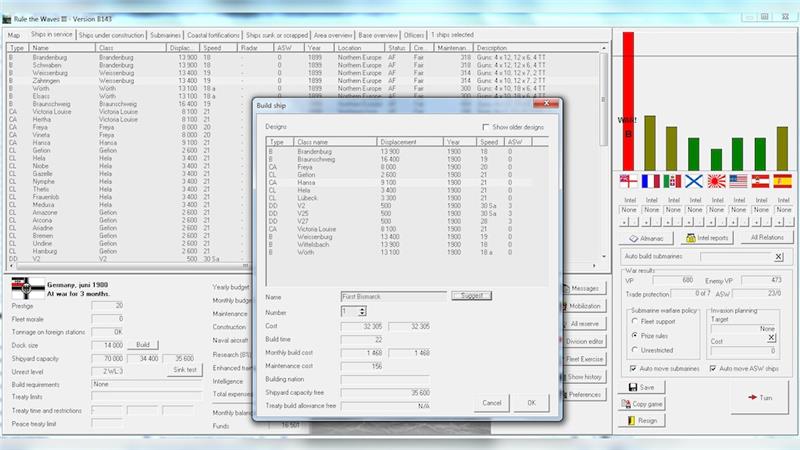Screen dimensions: 800x450
Task: Toggle Auto move submarines checkbox
Action: pyautogui.click(x=633, y=368)
